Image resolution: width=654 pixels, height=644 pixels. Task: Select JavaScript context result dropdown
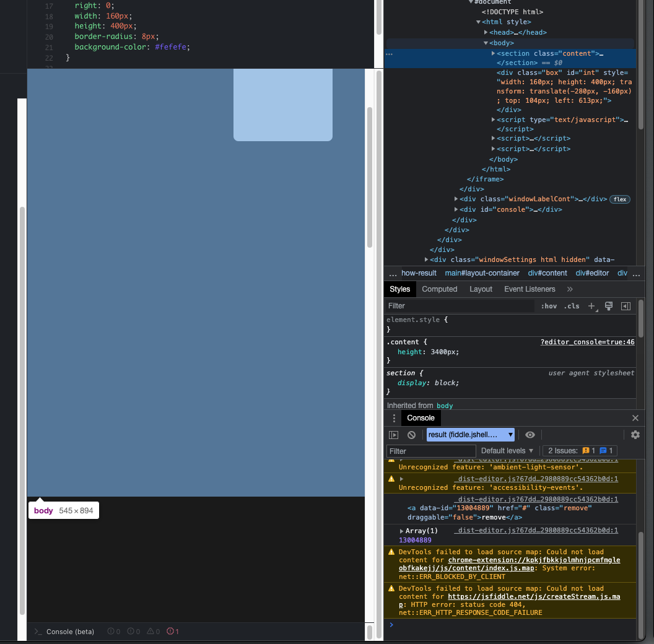point(471,435)
